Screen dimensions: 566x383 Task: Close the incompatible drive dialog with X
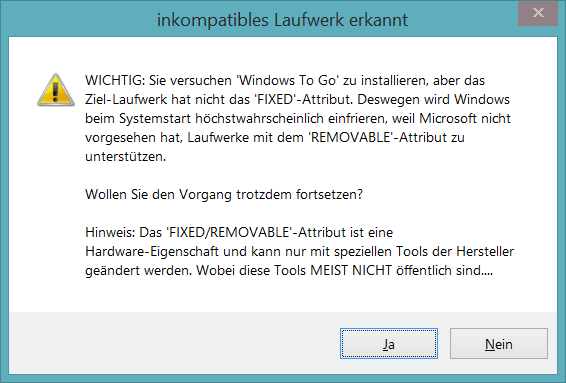(x=538, y=13)
